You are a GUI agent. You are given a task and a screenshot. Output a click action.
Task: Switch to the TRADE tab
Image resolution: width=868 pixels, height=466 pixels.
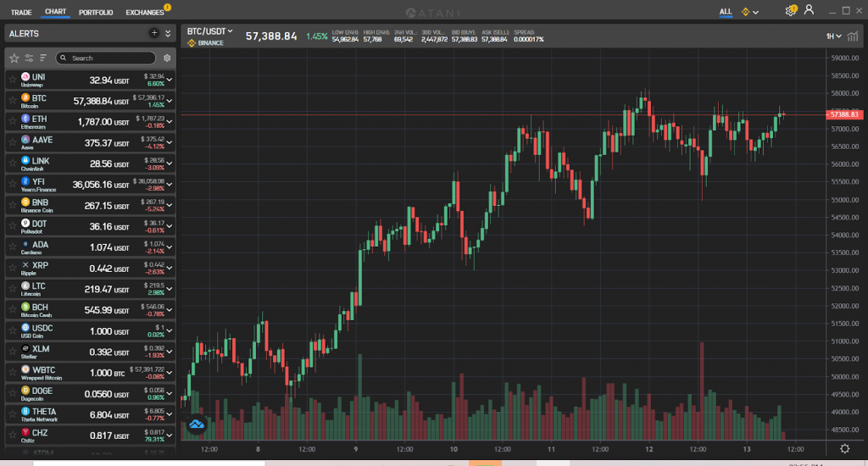[21, 12]
